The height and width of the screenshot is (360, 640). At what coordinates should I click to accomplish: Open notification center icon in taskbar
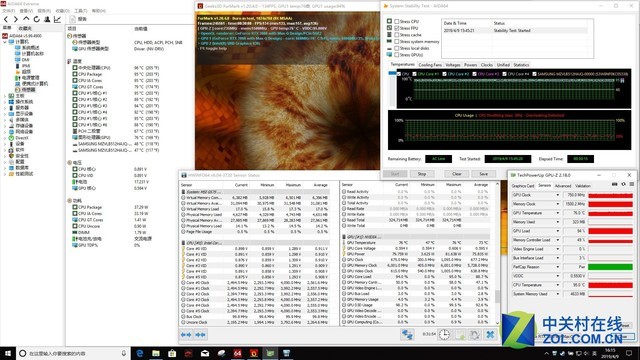[629, 353]
